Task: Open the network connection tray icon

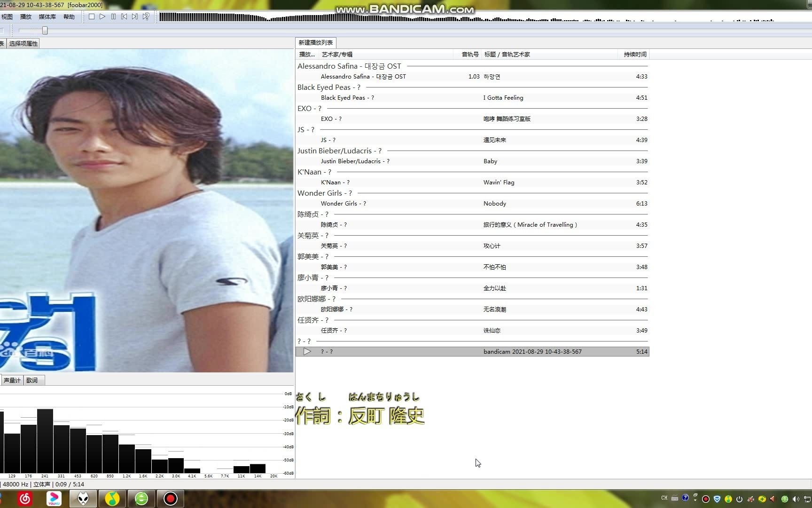Action: [x=807, y=499]
